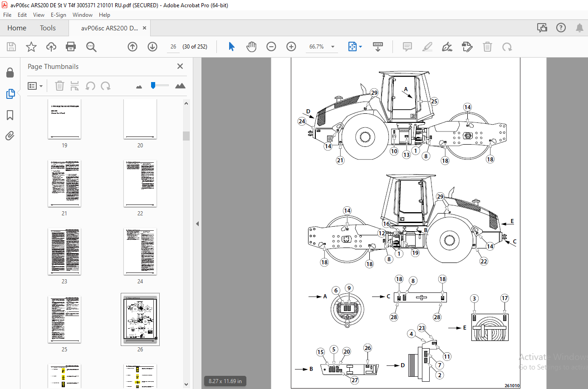
Task: Open the find text search tool
Action: [x=91, y=47]
